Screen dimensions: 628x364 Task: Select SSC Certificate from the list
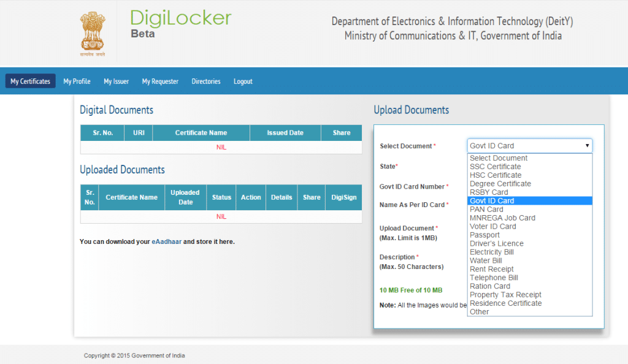529,167
